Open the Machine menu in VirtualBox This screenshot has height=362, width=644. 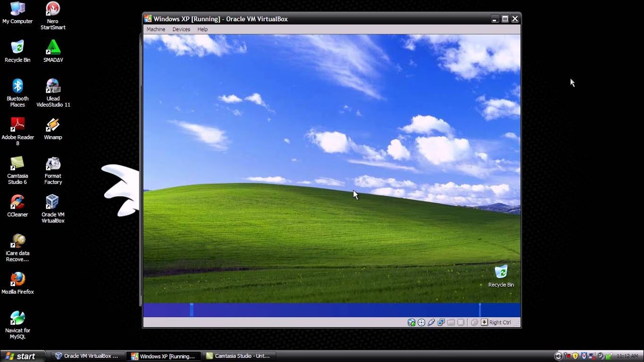[155, 29]
